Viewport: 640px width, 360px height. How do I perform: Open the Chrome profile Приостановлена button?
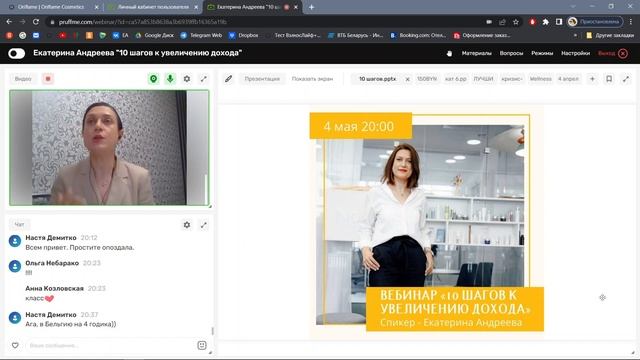[x=596, y=22]
